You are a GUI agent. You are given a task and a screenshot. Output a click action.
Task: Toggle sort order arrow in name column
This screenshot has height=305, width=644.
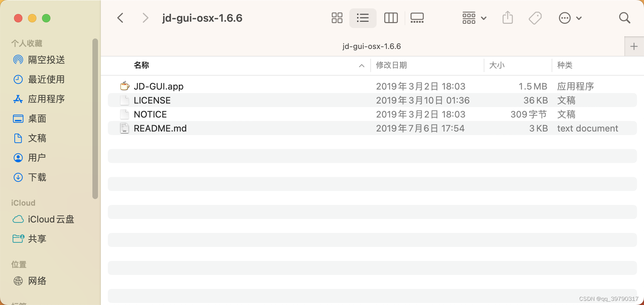tap(362, 65)
